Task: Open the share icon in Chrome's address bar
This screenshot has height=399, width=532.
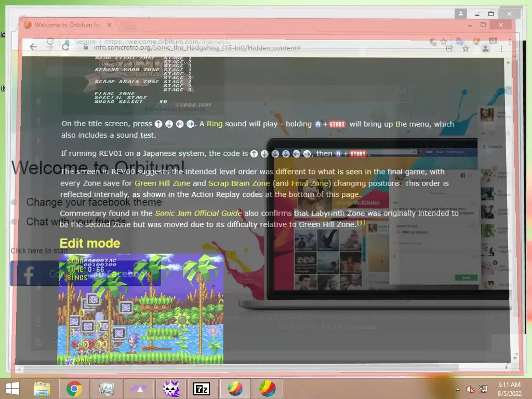Action: [449, 48]
